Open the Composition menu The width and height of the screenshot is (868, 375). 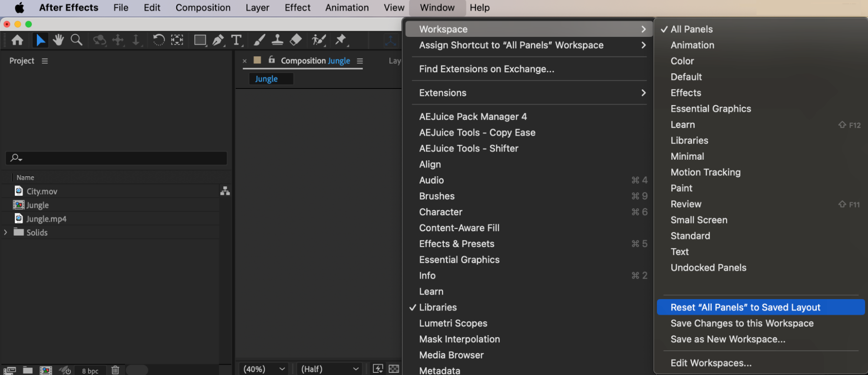[x=203, y=8]
